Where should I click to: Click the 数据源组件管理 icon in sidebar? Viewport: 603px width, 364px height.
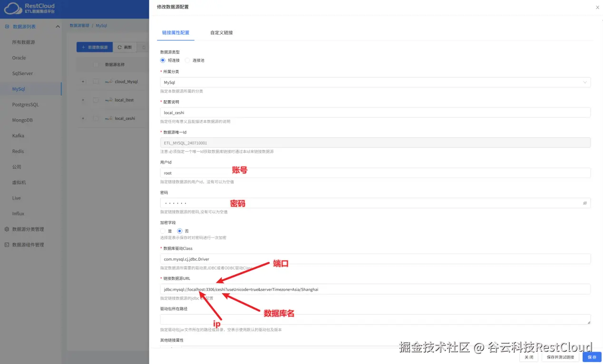[7, 245]
